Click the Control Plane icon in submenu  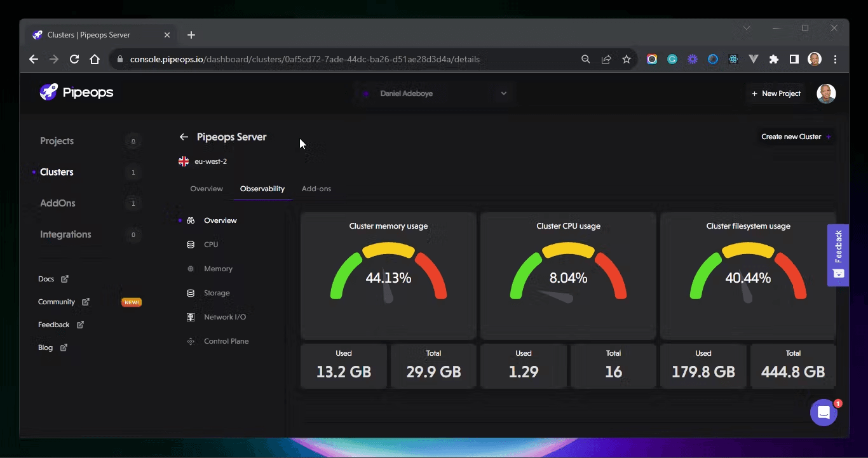(191, 341)
